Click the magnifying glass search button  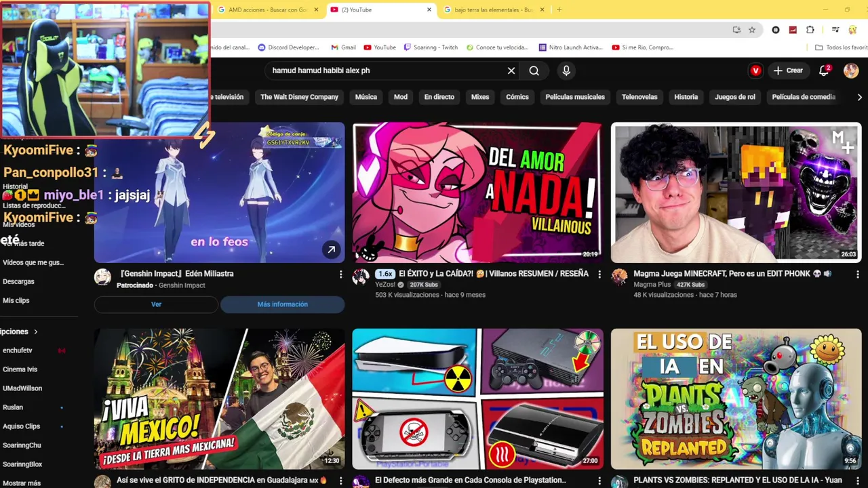pos(534,70)
